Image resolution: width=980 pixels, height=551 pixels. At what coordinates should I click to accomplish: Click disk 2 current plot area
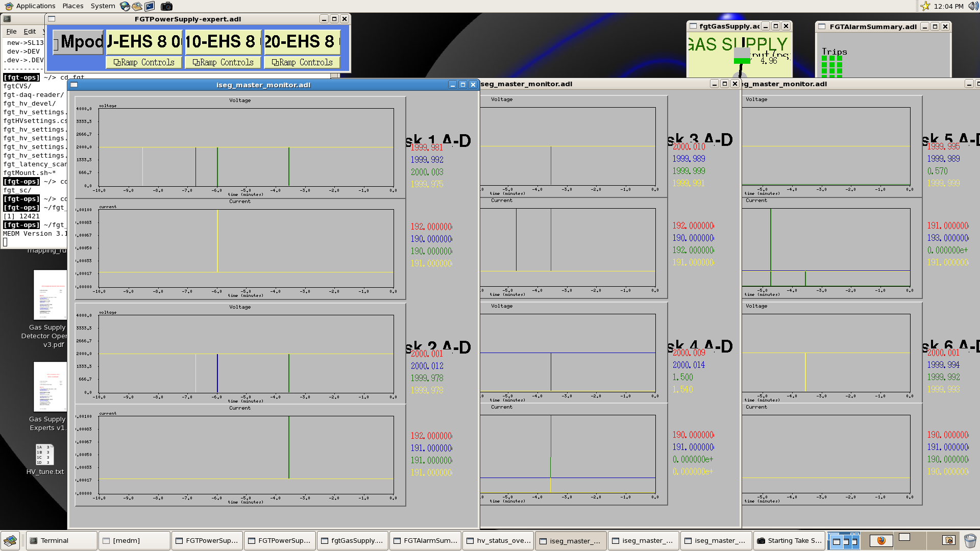(x=246, y=455)
